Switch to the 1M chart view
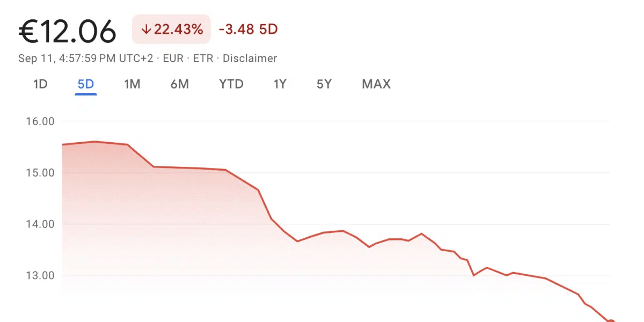 click(132, 84)
